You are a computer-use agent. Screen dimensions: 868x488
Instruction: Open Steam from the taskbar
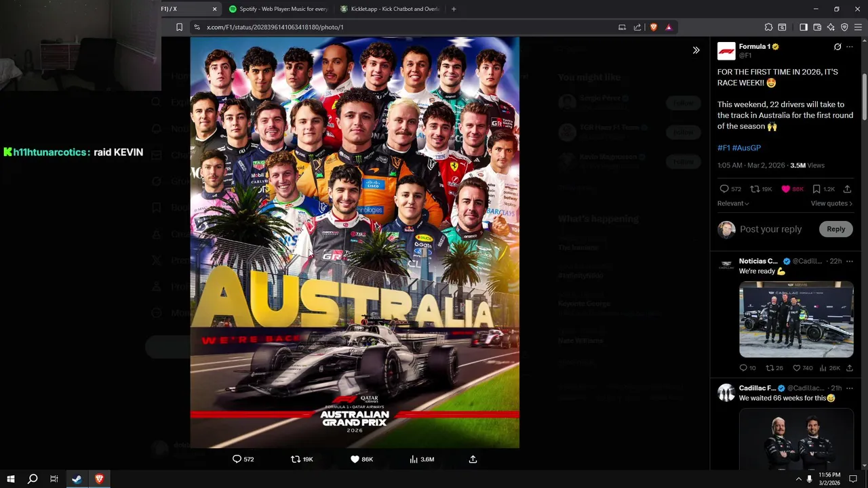point(77,479)
